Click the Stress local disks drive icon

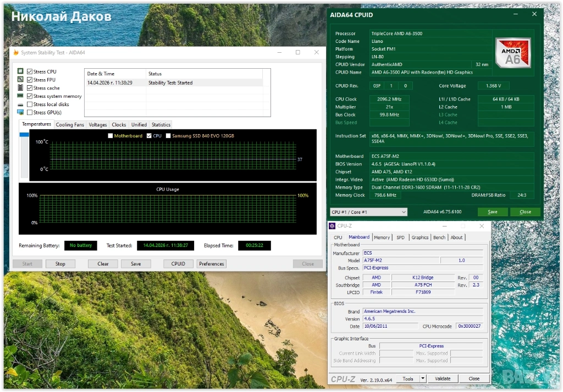pyautogui.click(x=20, y=104)
